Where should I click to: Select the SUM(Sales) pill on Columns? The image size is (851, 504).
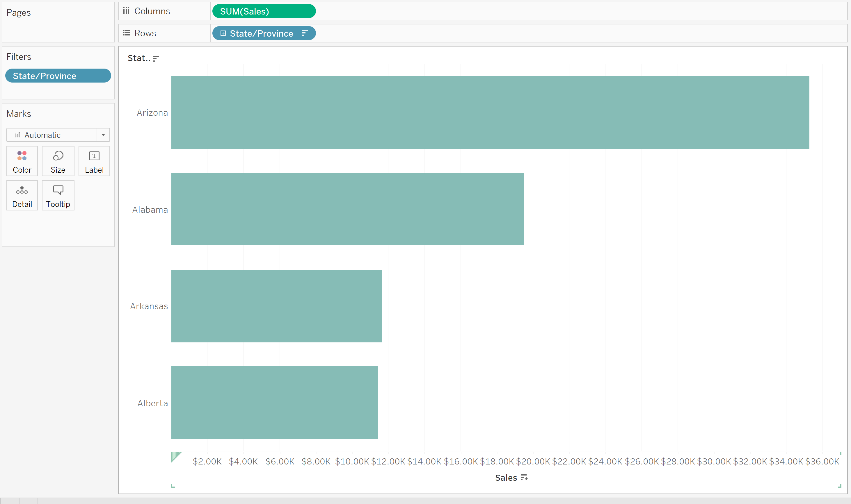coord(264,11)
